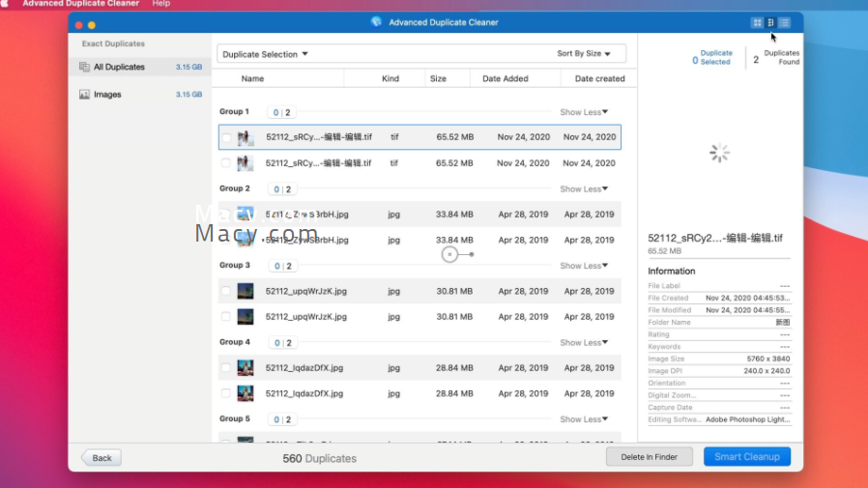
Task: Click the 0 Duplicate Selected counter
Action: pyautogui.click(x=712, y=58)
